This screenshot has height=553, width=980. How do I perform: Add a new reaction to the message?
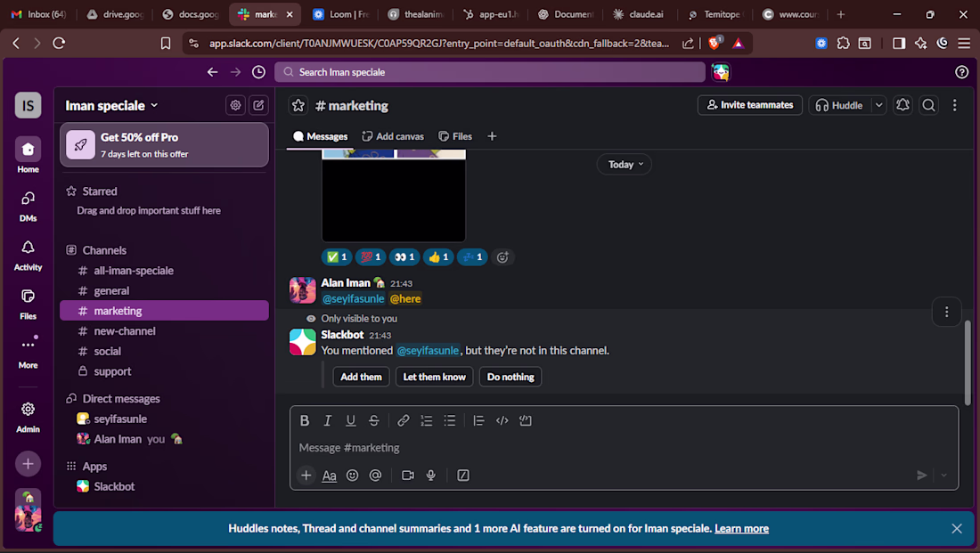click(x=502, y=256)
